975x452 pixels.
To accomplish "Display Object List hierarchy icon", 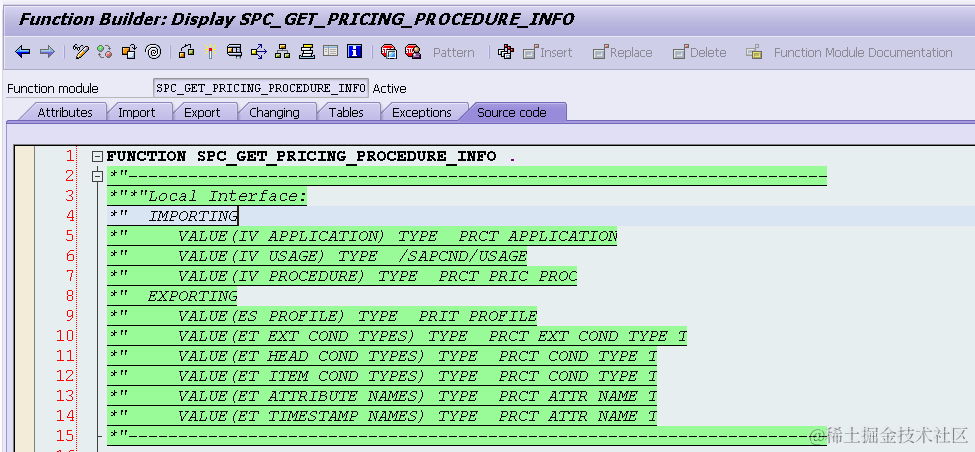I will click(283, 52).
